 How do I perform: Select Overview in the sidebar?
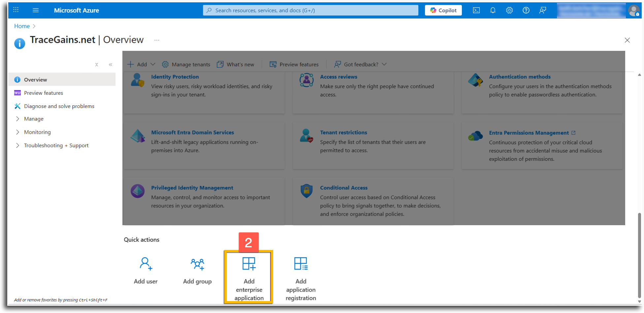[62, 80]
